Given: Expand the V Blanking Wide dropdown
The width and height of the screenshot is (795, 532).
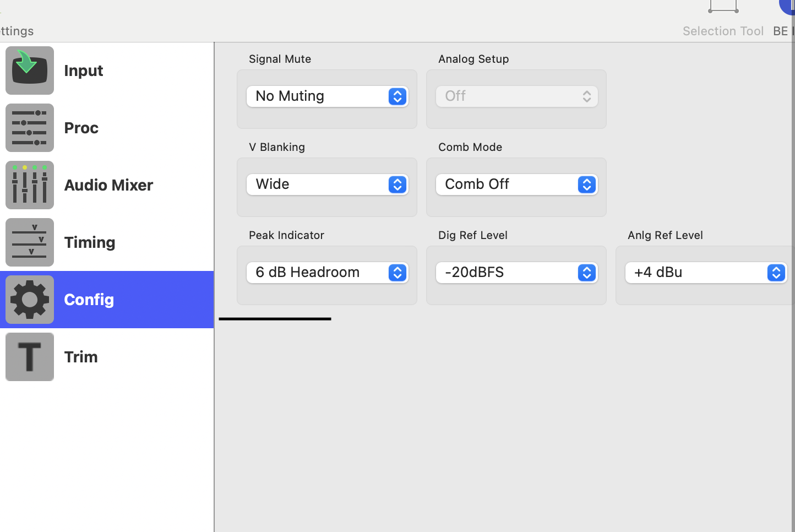Looking at the screenshot, I should pos(327,184).
